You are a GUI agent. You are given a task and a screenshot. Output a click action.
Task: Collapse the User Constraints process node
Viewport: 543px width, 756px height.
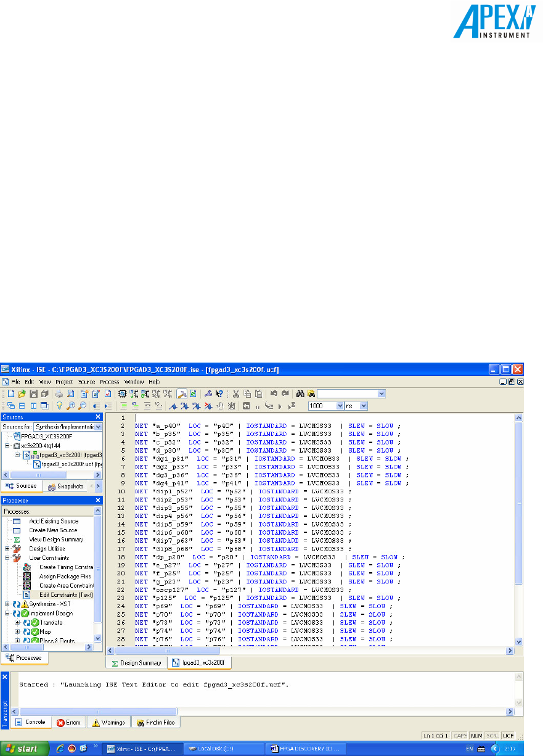7,557
